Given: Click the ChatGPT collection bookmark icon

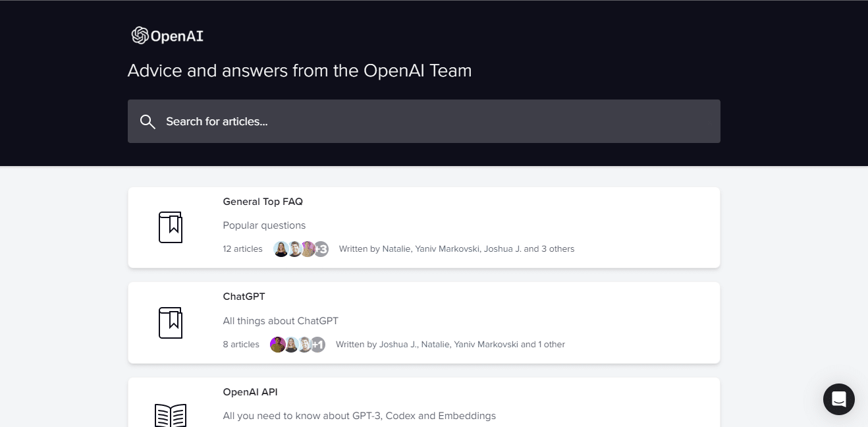Looking at the screenshot, I should pos(171,323).
